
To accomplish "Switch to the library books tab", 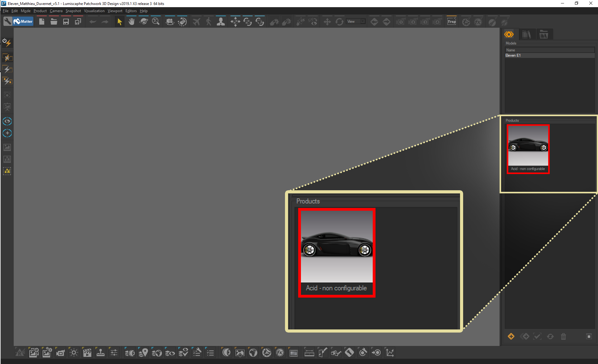I will click(x=527, y=35).
